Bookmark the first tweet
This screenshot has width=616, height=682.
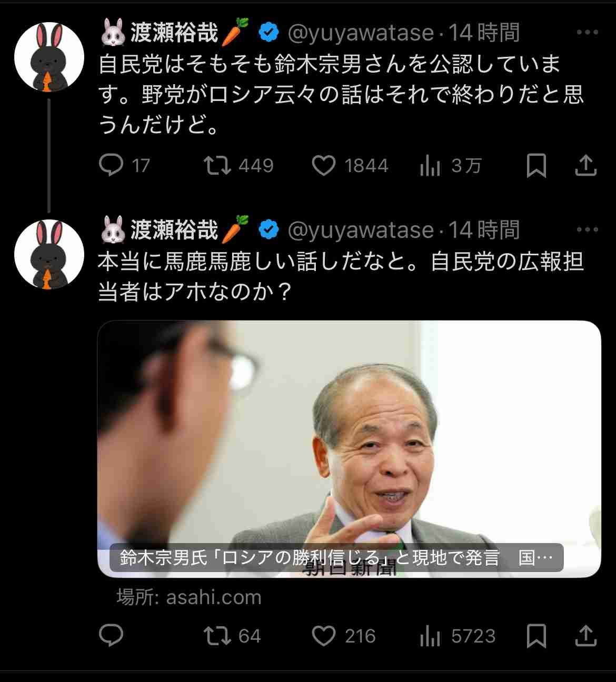pyautogui.click(x=536, y=166)
